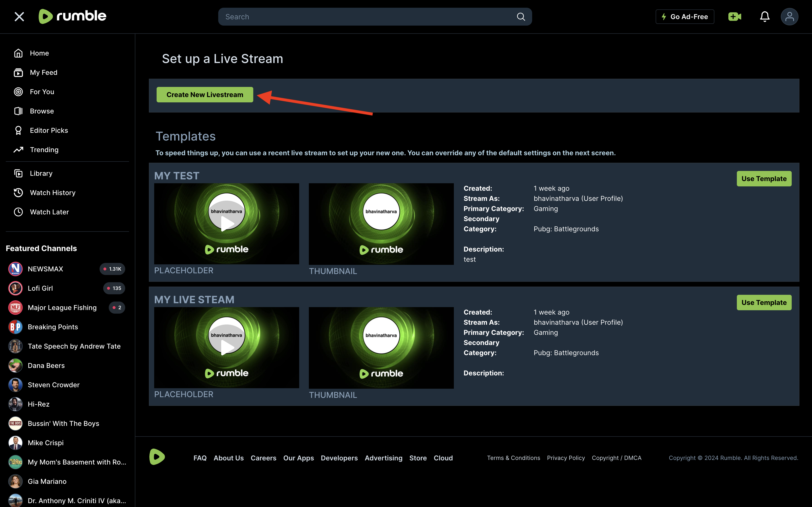Image resolution: width=812 pixels, height=507 pixels.
Task: Open the Trending section icon
Action: (x=18, y=149)
